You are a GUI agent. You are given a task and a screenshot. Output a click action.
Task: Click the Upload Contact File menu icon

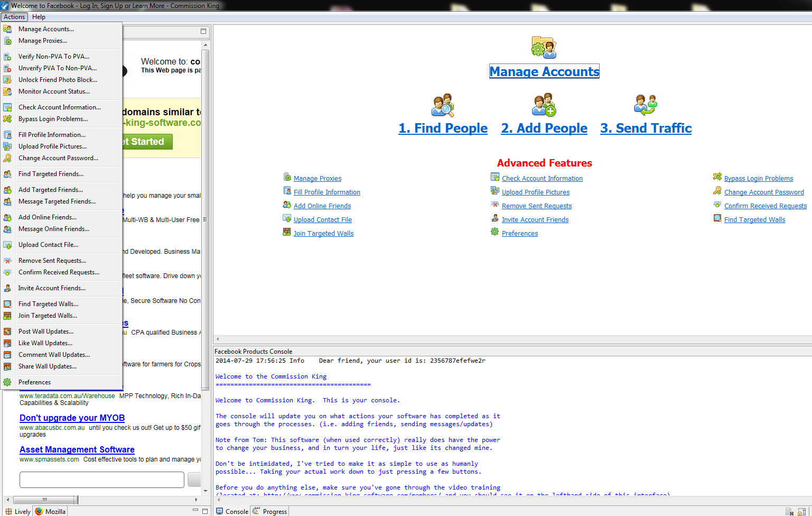7,245
